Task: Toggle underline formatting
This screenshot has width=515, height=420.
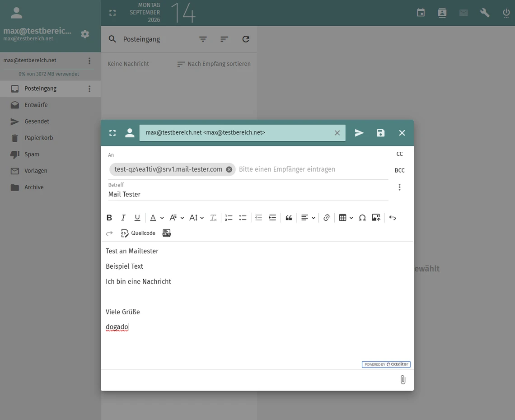Action: coord(137,218)
